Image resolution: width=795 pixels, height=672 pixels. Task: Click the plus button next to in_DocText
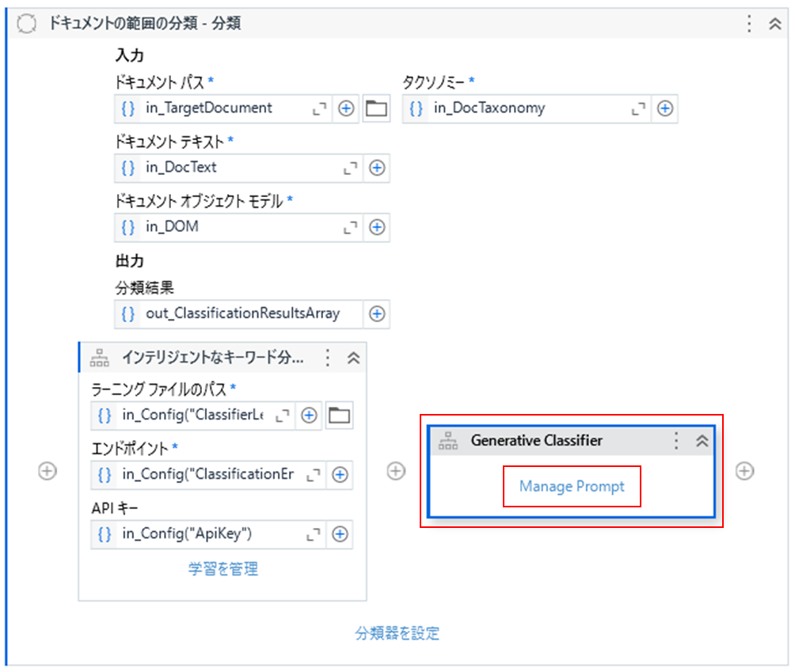click(x=377, y=168)
